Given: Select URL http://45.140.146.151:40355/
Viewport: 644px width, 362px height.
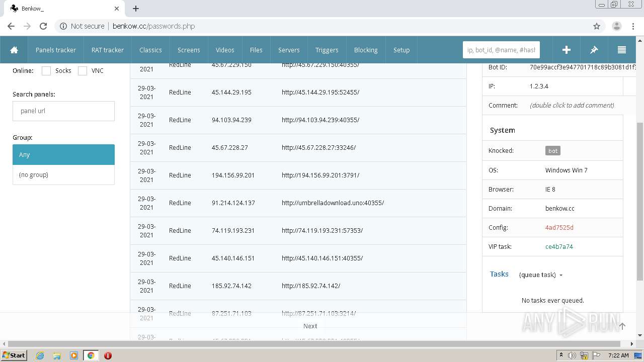Looking at the screenshot, I should [323, 258].
